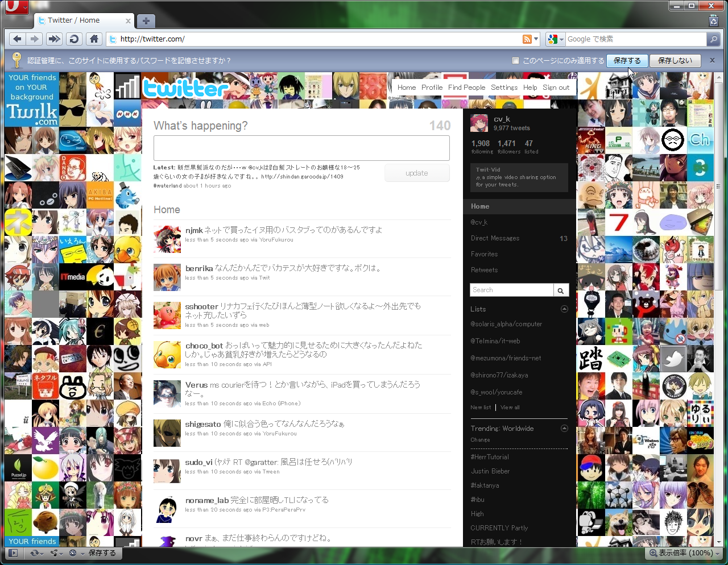Click the magnifier search button beside Google field
Viewport: 728px width, 565px height.
[x=713, y=39]
